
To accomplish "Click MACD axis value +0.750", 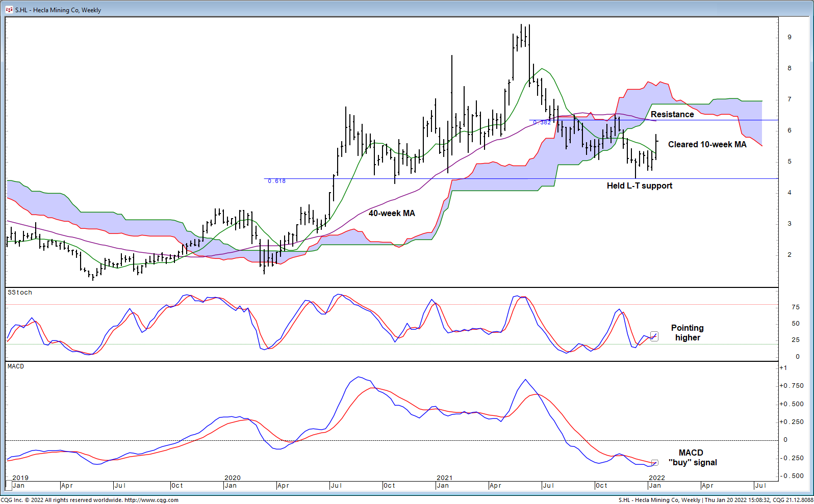I will click(x=792, y=386).
